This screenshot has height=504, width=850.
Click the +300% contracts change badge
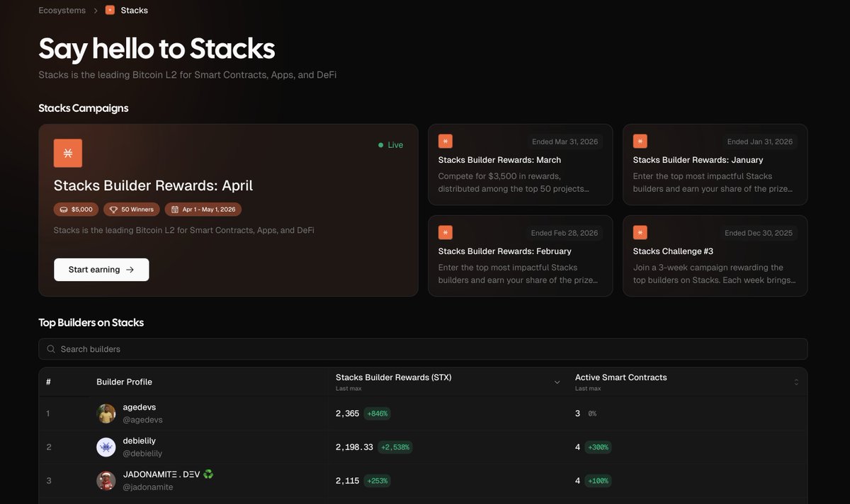598,447
